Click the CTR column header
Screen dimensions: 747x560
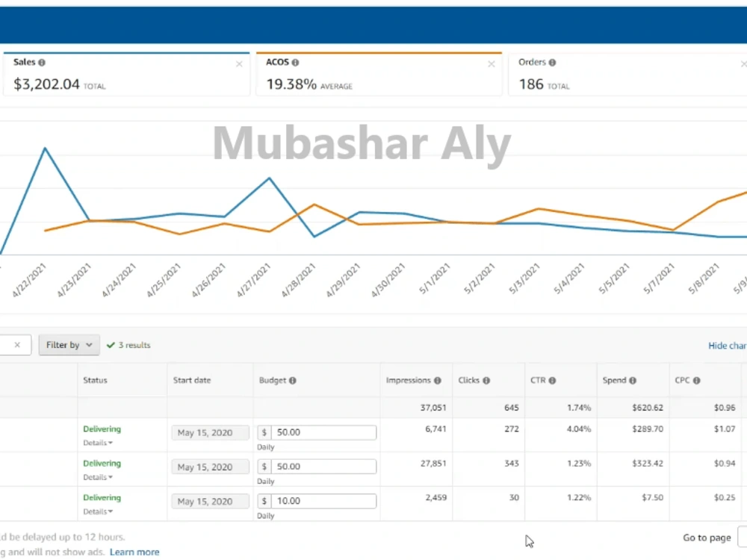coord(538,380)
